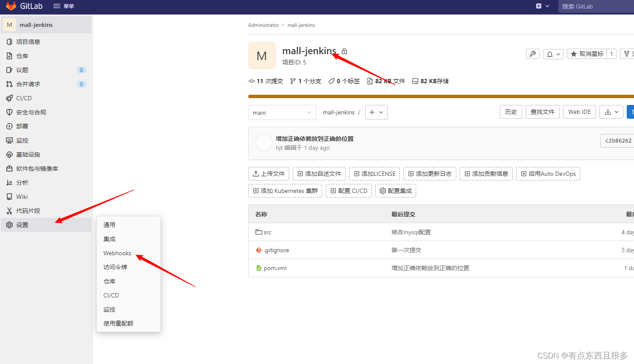Viewport: 634px width, 364px height.
Task: Open the main branch selector dropdown
Action: 282,112
